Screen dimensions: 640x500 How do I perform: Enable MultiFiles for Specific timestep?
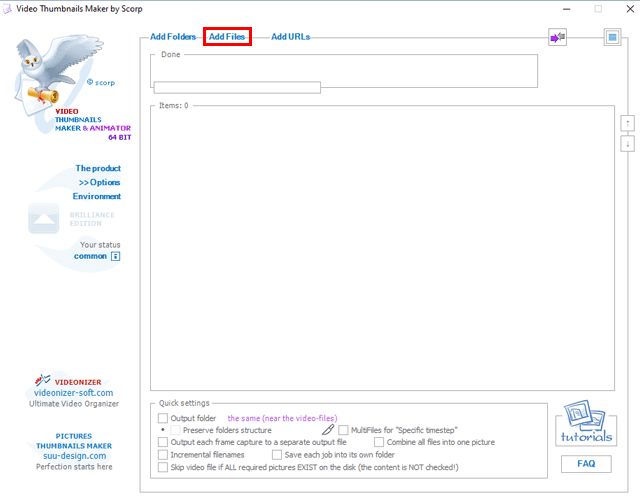(x=343, y=430)
